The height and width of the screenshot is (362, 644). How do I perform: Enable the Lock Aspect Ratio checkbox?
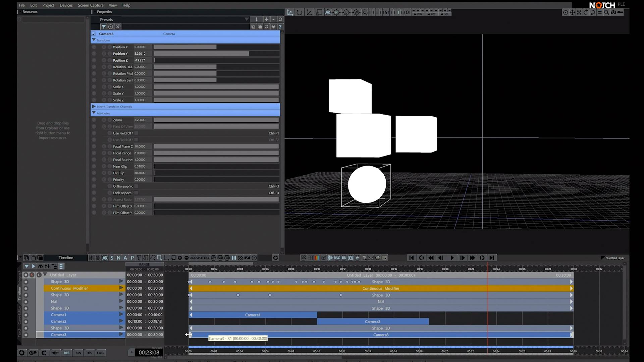coord(136,193)
